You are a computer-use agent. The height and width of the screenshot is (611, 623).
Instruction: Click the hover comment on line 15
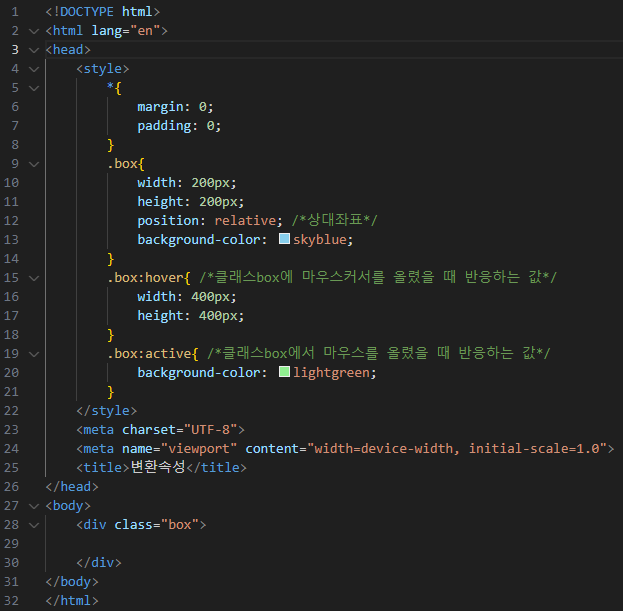pos(378,277)
